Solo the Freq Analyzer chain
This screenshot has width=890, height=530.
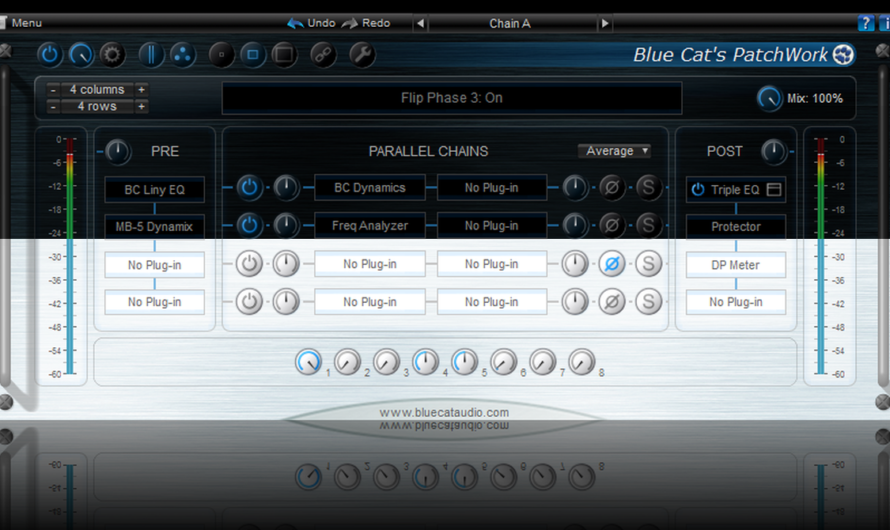[x=649, y=225]
